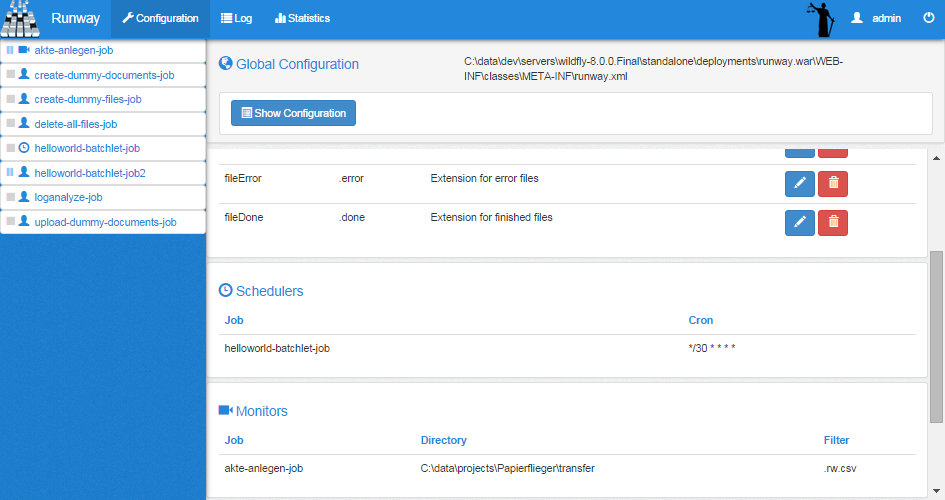Select the '.error' value
The image size is (945, 500).
click(351, 178)
